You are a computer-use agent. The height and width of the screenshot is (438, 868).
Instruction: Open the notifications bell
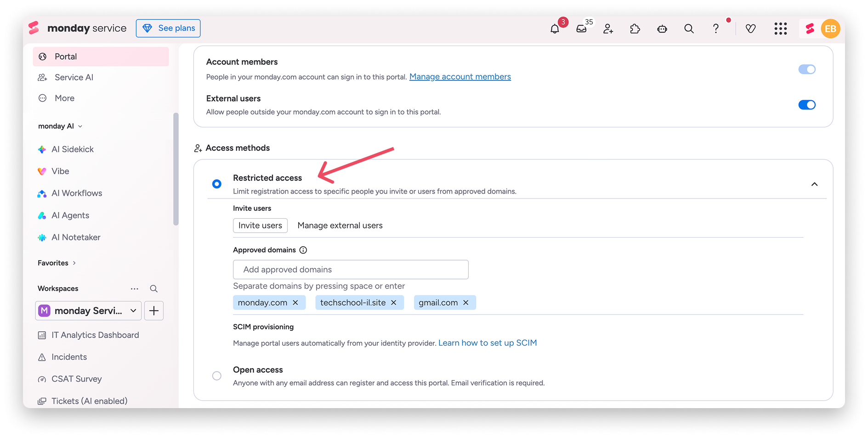pyautogui.click(x=555, y=28)
